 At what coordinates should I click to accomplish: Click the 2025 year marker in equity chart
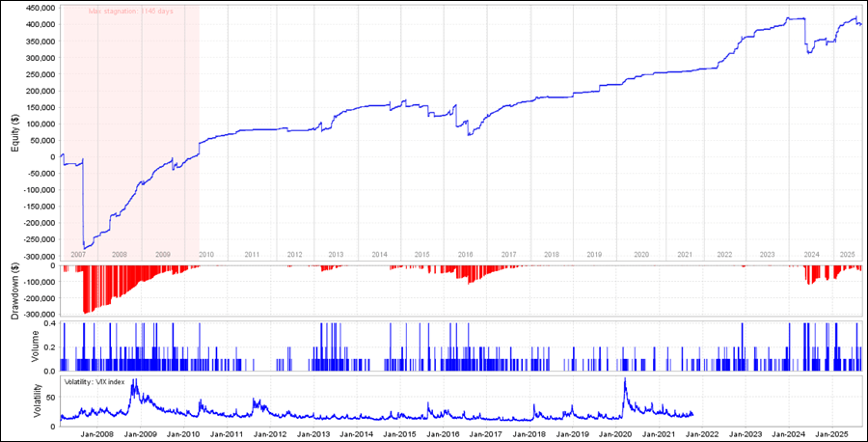coord(847,254)
